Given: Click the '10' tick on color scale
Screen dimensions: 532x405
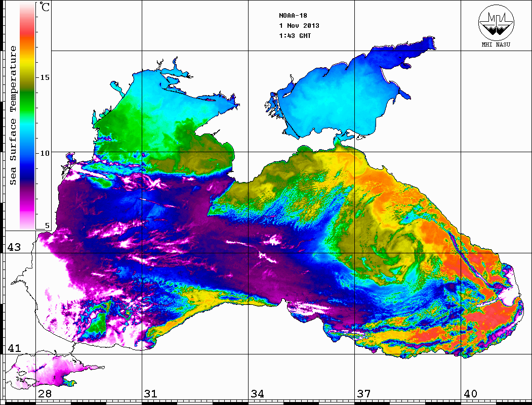Looking at the screenshot, I should (x=45, y=153).
